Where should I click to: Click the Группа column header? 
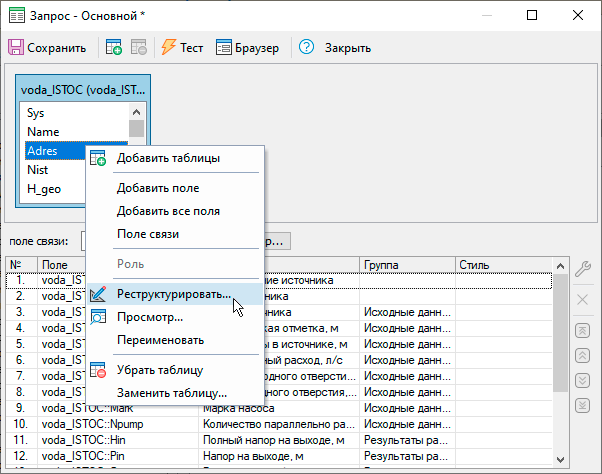tap(405, 265)
